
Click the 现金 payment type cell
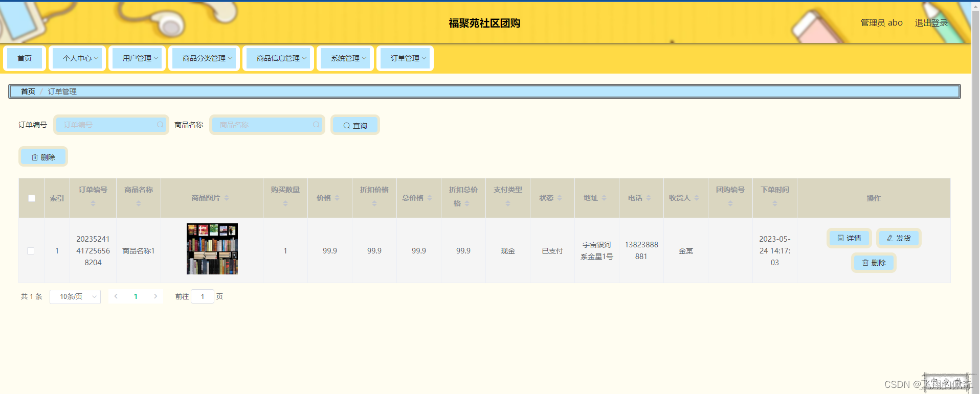pos(508,251)
